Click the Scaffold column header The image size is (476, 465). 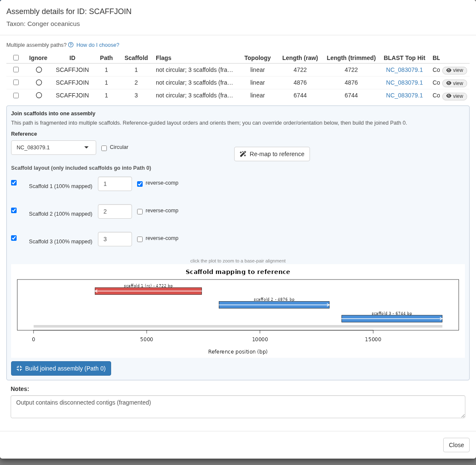pyautogui.click(x=136, y=58)
